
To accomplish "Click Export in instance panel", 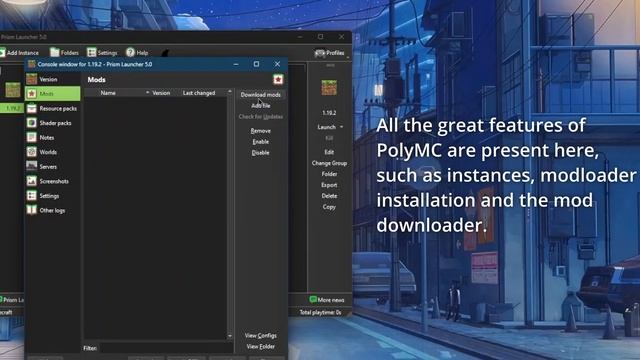I will coord(329,185).
